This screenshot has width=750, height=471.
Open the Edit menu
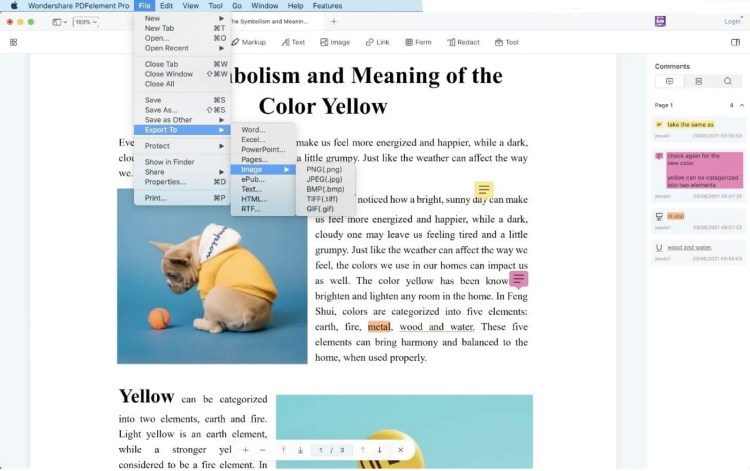(x=166, y=6)
